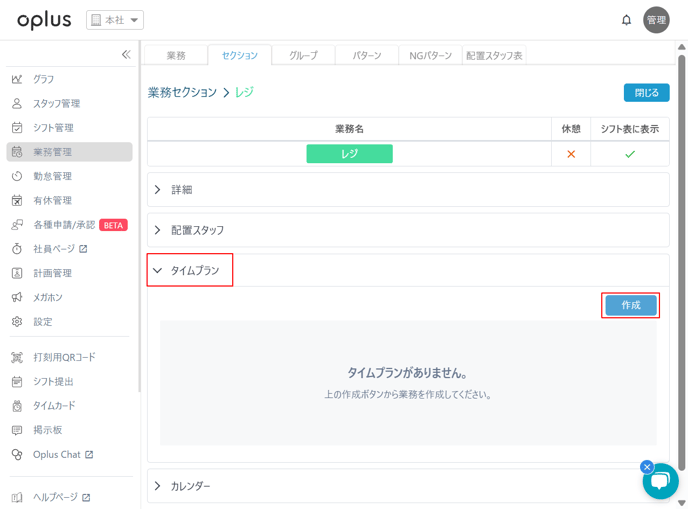Viewport: 688px width, 509px height.
Task: Open the 本社 location dropdown
Action: [x=115, y=20]
